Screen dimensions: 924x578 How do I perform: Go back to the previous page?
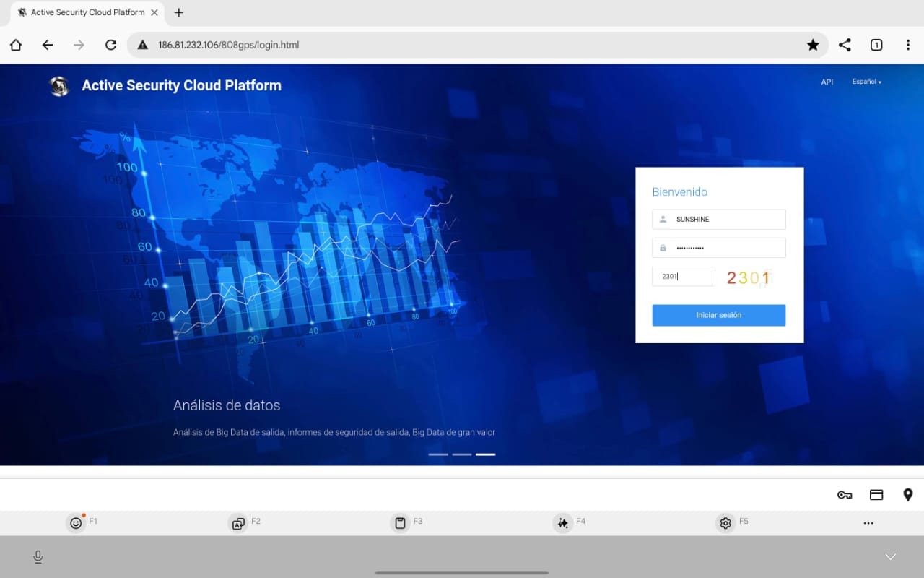48,45
